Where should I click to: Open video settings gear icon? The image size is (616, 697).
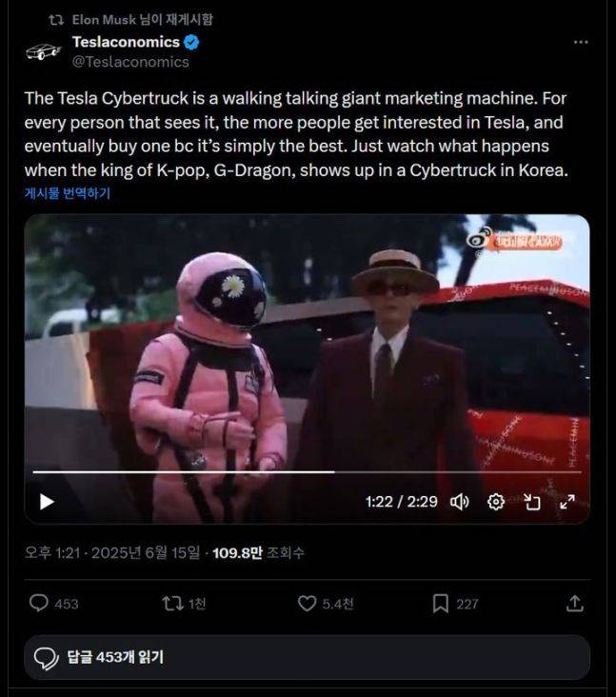[x=496, y=502]
